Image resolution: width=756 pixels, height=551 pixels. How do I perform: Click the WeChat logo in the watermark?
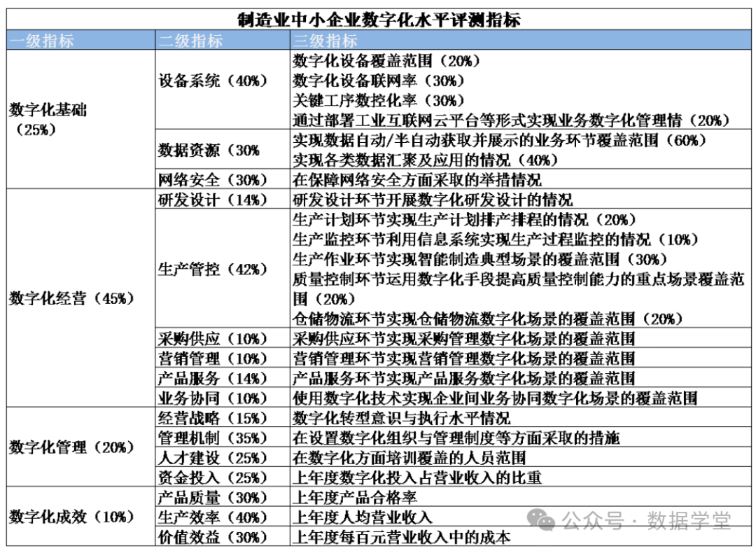click(x=542, y=519)
